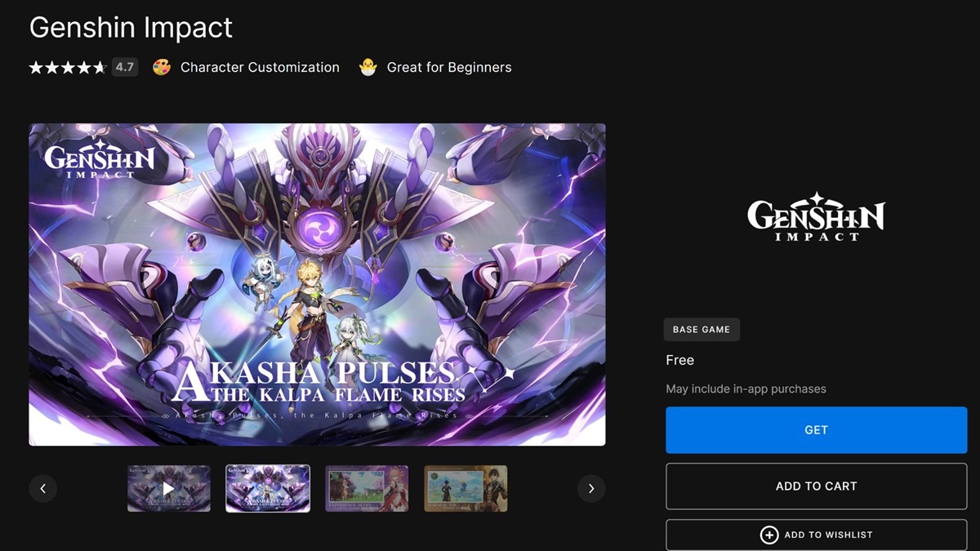Open the Great for Beginners label text
The width and height of the screenshot is (980, 551).
click(x=449, y=68)
